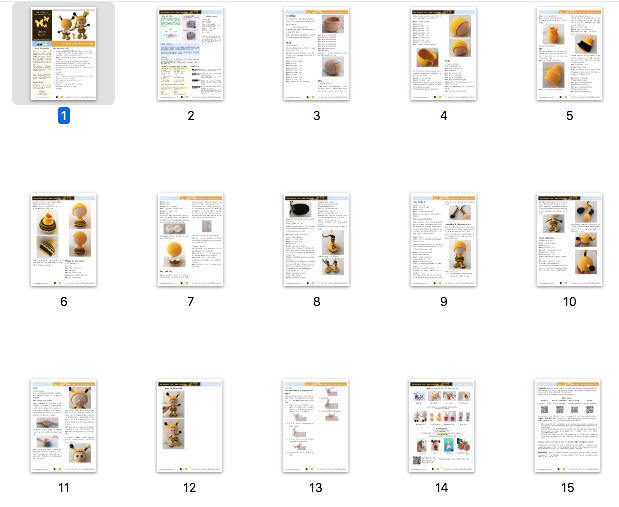Open the page 2 thumbnail

point(190,54)
